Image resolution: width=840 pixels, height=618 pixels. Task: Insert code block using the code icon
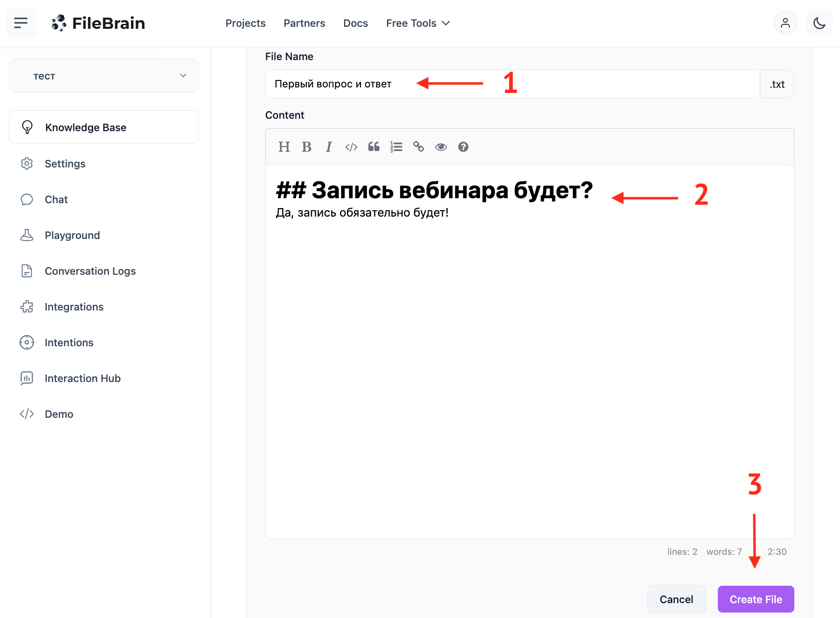tap(351, 147)
